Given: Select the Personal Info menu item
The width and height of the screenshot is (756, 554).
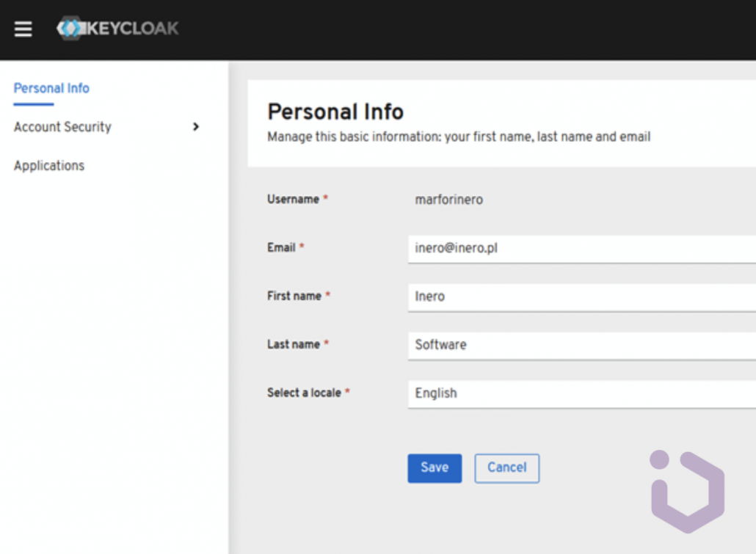Looking at the screenshot, I should (x=51, y=87).
